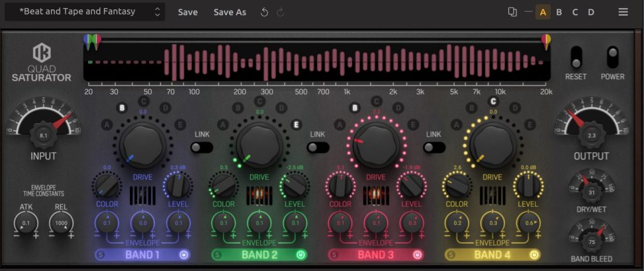The image size is (644, 271).
Task: Click the yellow-red crossover marker at 20k
Action: click(x=546, y=41)
